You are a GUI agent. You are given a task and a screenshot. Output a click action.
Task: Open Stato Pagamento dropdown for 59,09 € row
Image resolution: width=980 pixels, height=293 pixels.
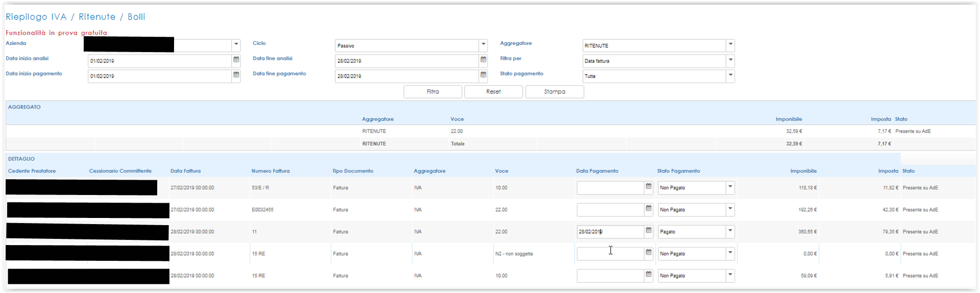730,275
